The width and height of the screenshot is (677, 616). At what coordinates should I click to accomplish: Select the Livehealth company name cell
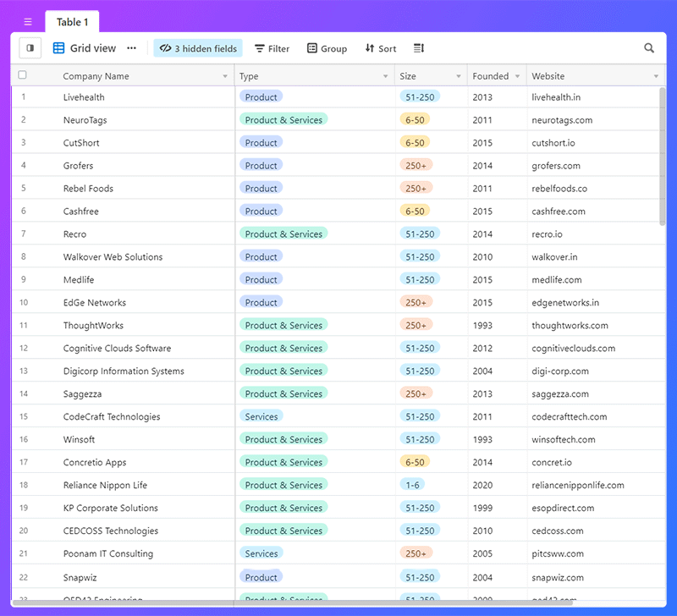pyautogui.click(x=123, y=97)
